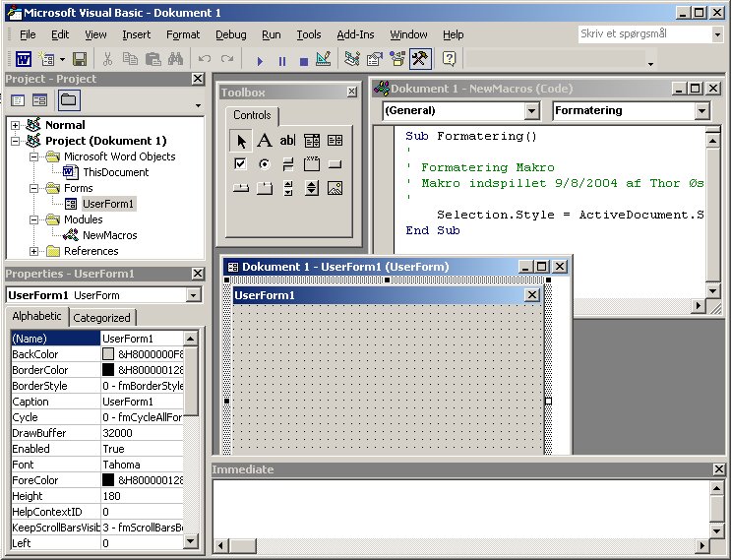Open the Tools menu

[309, 34]
